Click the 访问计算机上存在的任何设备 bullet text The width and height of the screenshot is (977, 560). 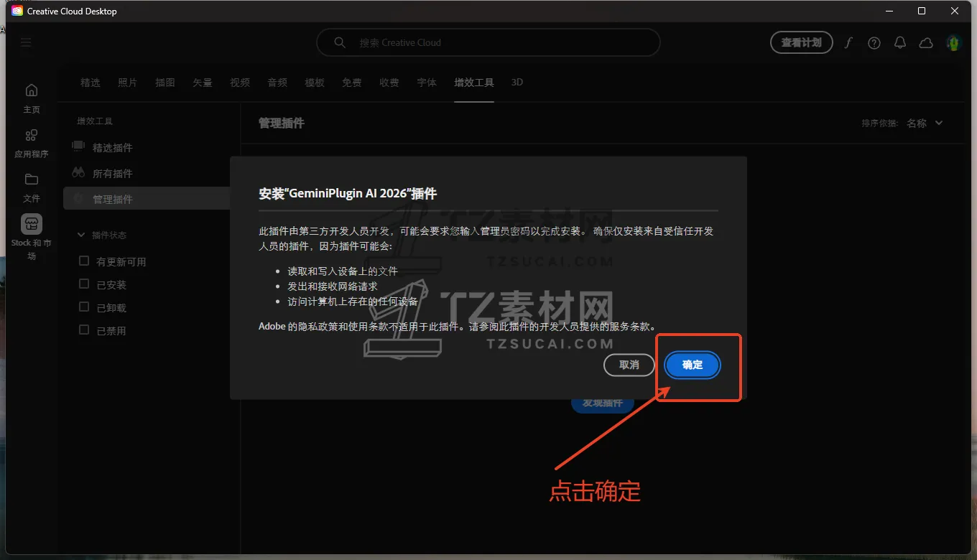pos(353,302)
